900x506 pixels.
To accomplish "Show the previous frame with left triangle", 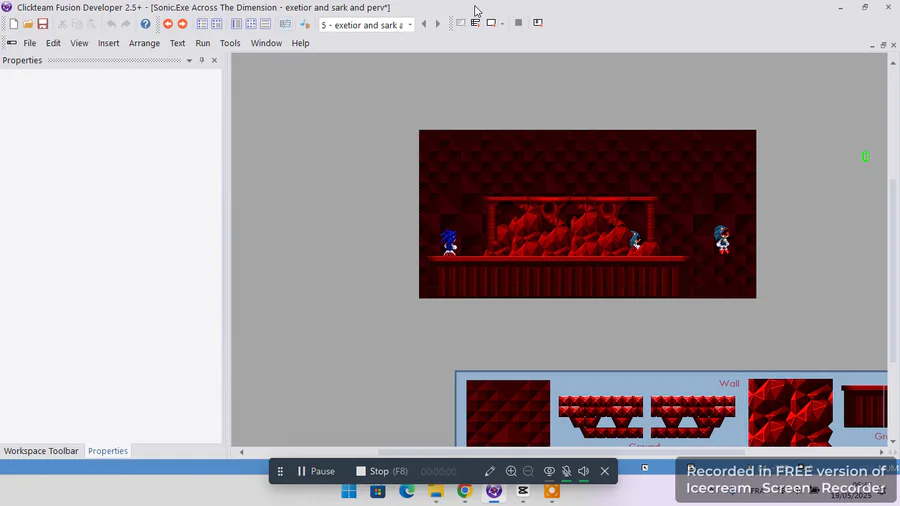I will [x=424, y=24].
